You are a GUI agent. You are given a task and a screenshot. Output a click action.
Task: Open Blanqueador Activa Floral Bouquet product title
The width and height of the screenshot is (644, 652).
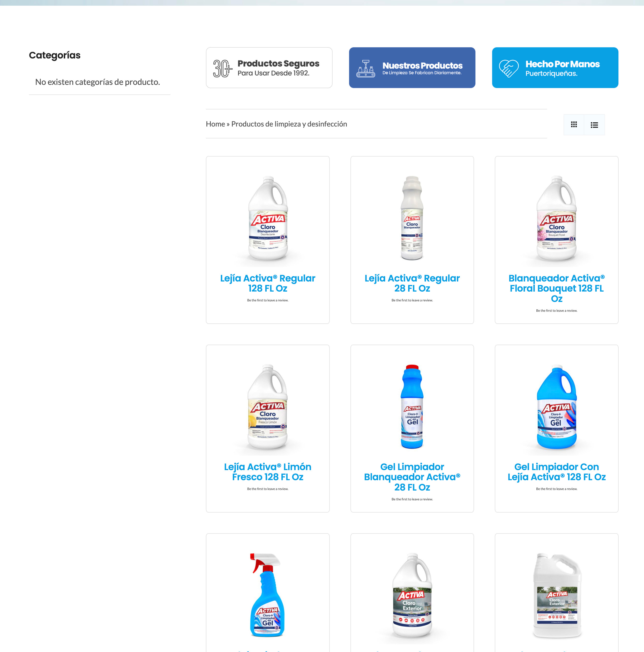click(556, 288)
